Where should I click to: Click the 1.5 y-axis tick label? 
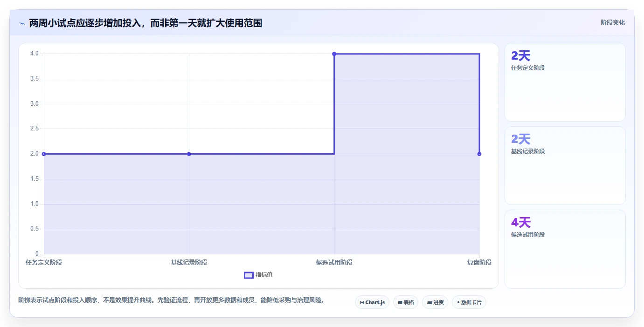35,179
